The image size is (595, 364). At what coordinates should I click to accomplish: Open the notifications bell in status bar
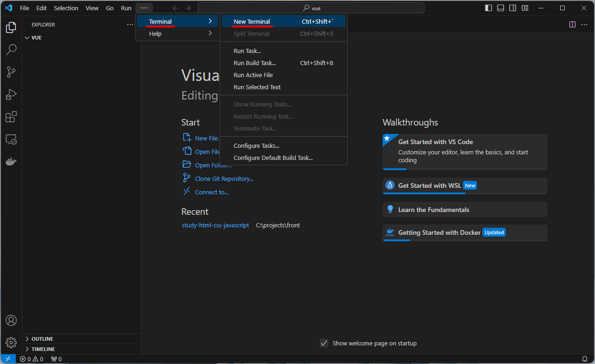[x=585, y=359]
